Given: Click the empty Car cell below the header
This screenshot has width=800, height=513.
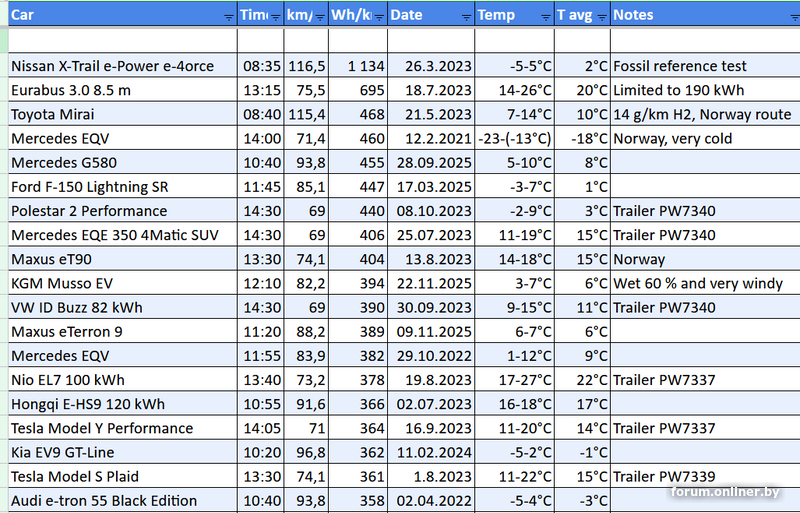Looking at the screenshot, I should (x=123, y=41).
